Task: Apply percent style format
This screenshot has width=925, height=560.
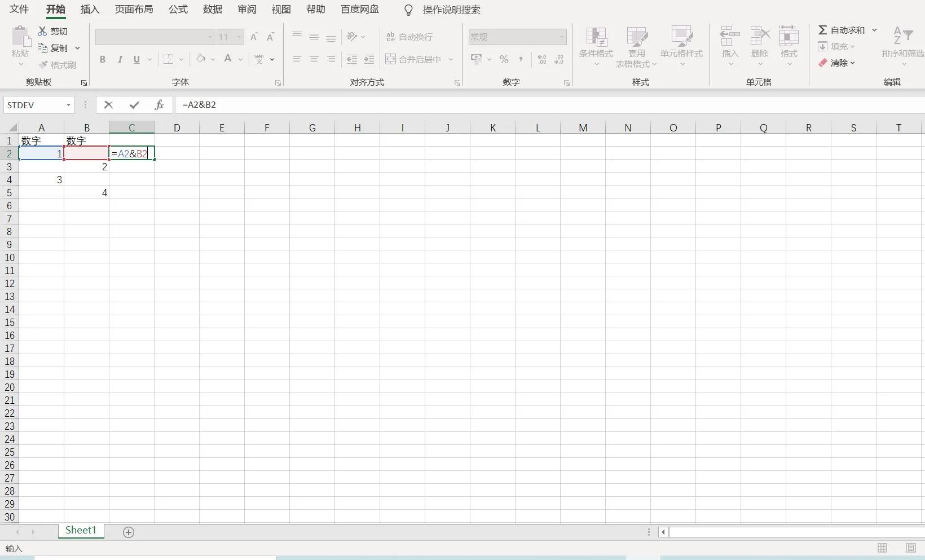Action: 504,59
